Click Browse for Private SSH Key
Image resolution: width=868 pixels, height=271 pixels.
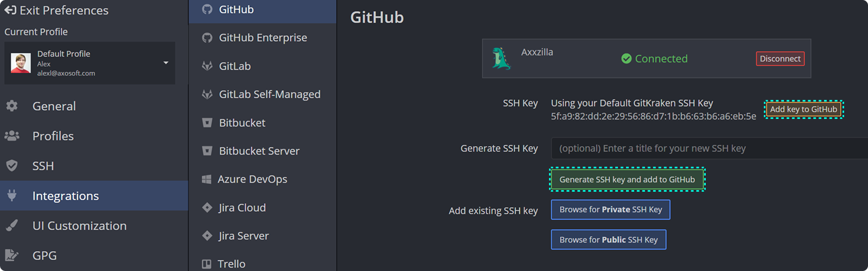[x=610, y=210]
